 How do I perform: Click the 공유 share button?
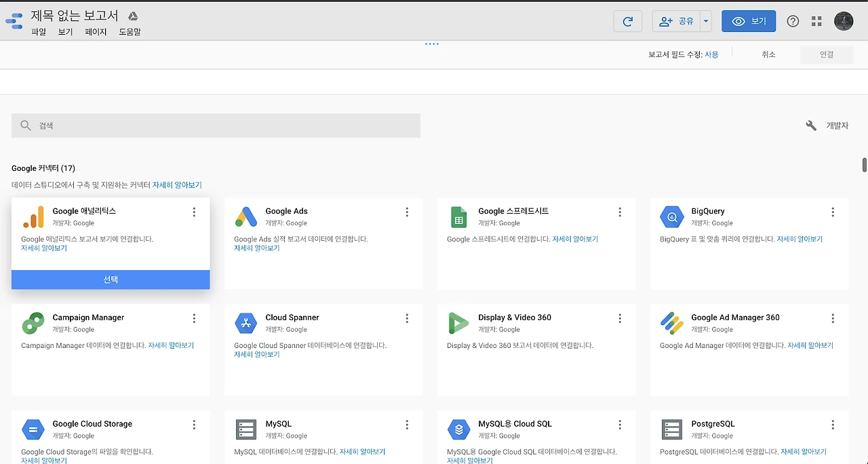(676, 21)
